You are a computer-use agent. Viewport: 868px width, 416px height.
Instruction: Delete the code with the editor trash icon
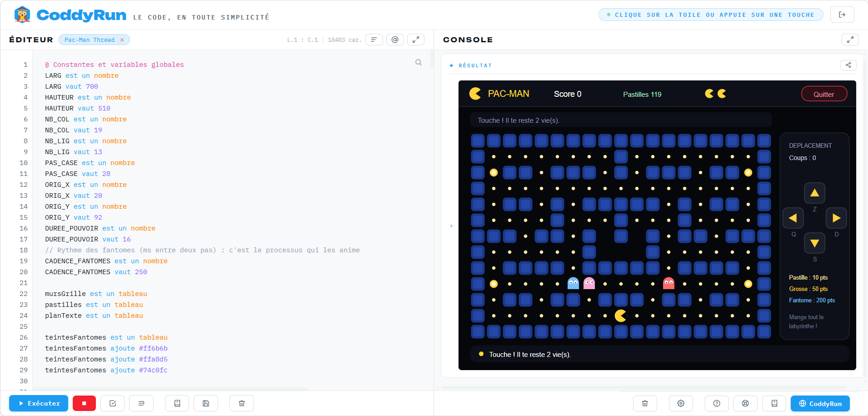click(242, 403)
